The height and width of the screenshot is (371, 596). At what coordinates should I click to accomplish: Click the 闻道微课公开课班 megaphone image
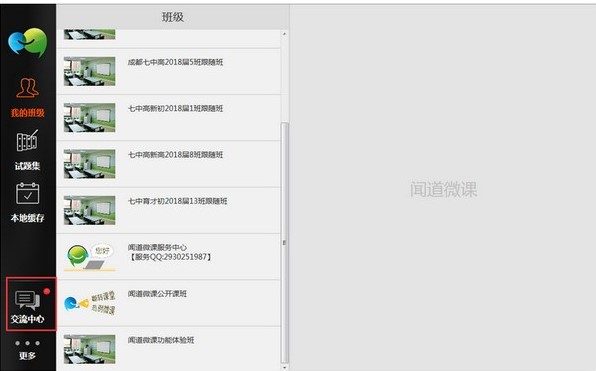click(x=90, y=303)
